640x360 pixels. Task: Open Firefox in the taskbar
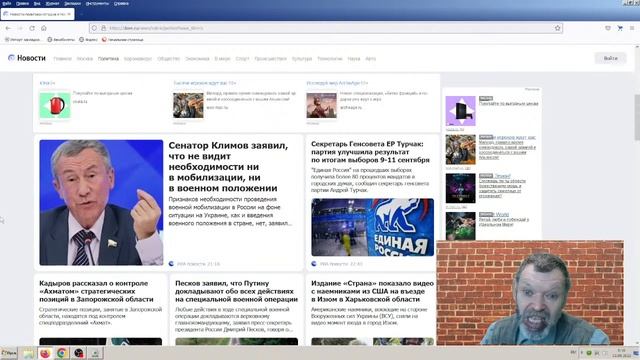45,353
